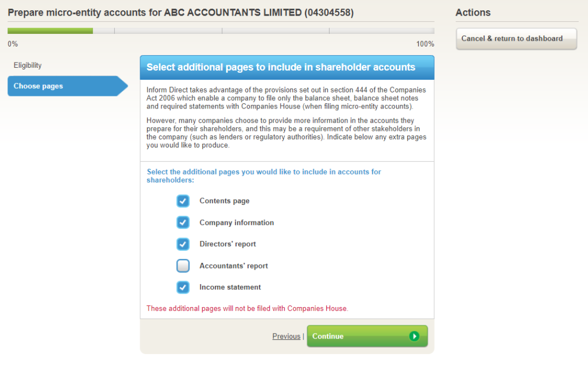588x365 pixels.
Task: Enable the Accountants' report checkbox
Action: point(183,266)
